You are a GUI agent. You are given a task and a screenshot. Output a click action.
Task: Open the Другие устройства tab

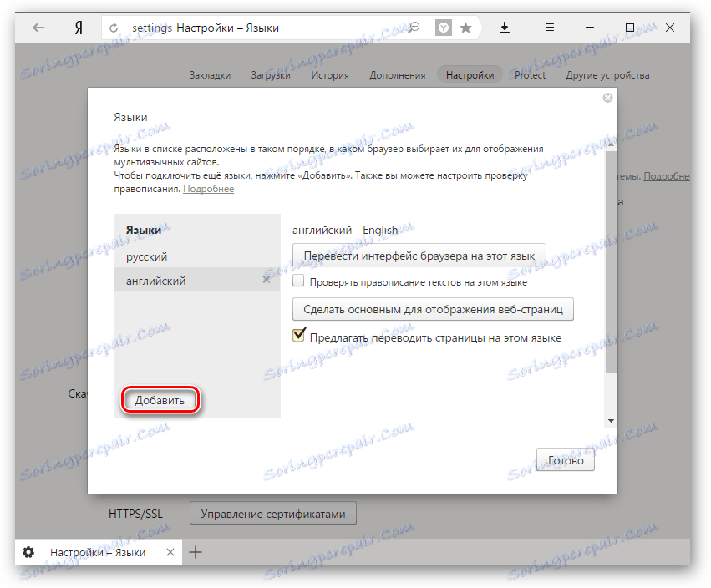[x=607, y=75]
